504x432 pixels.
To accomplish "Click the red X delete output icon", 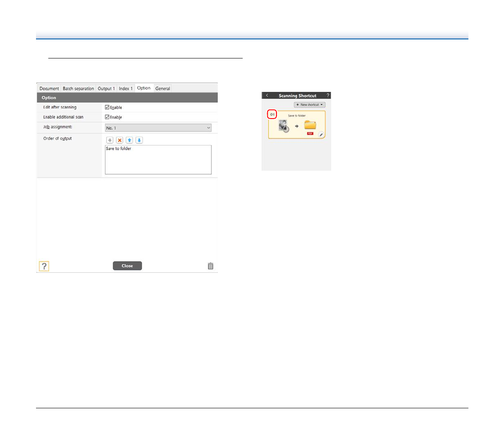I will [119, 140].
